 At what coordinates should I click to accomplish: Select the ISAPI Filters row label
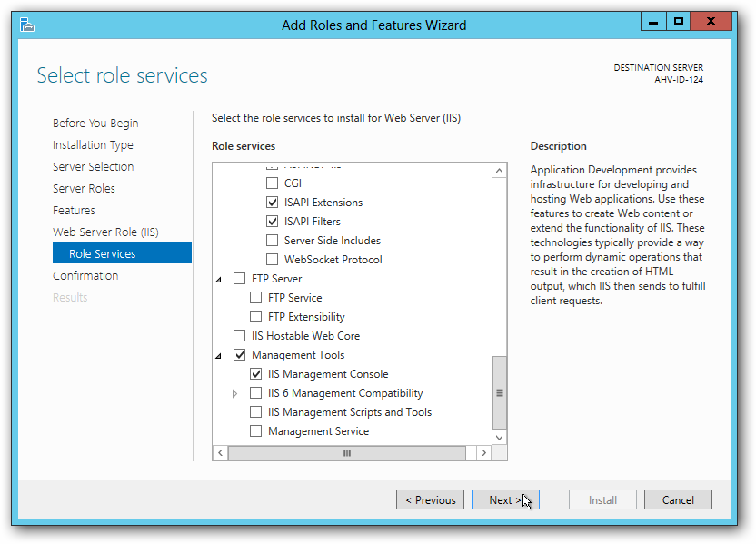[313, 222]
